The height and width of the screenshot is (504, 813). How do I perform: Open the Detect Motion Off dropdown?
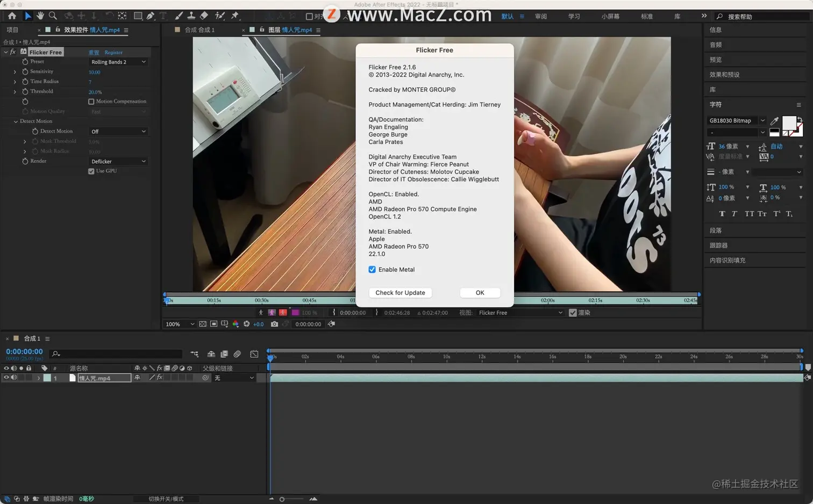118,132
